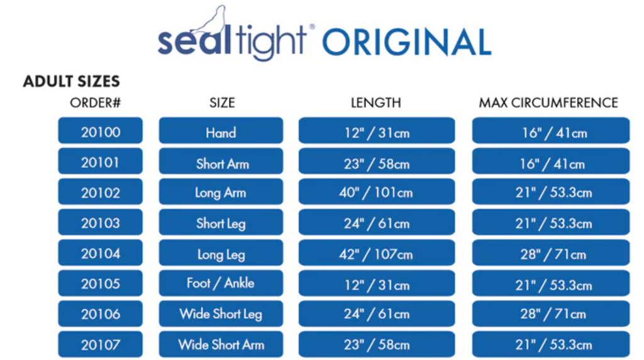Click the MAX CIRCUMFERENCE column header
Image resolution: width=644 pixels, height=360 pixels.
click(x=548, y=103)
